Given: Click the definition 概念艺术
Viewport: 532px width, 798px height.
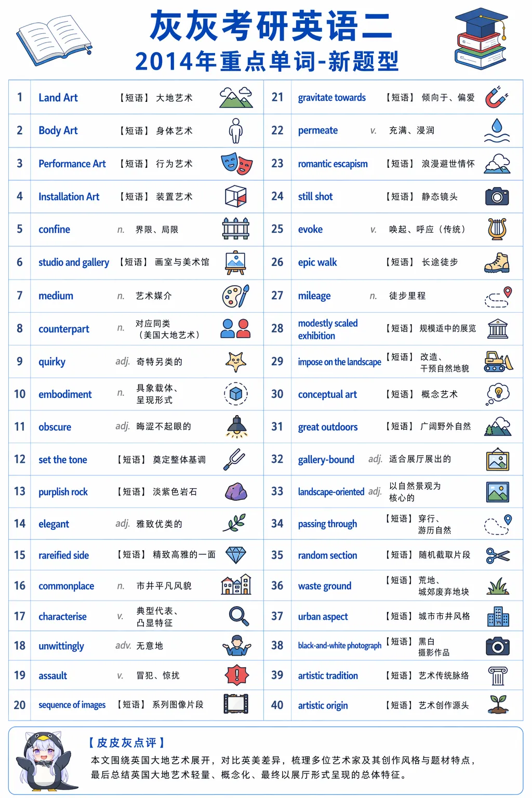Looking at the screenshot, I should point(440,394).
